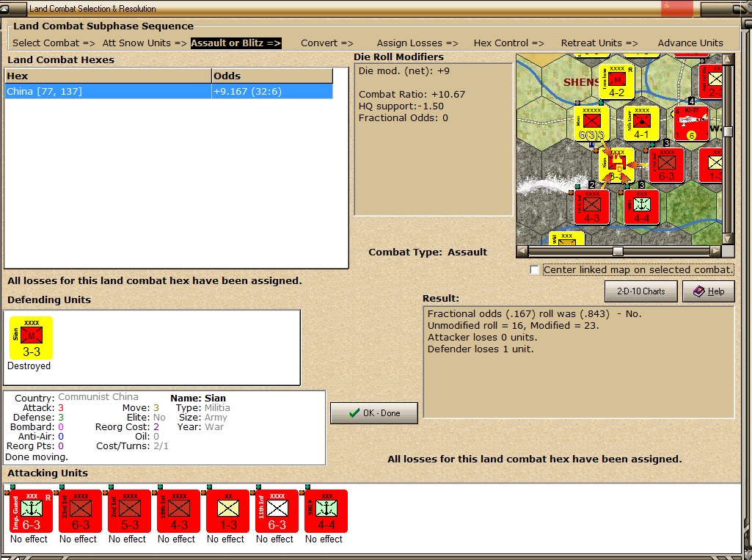Click the Odds column header

272,76
